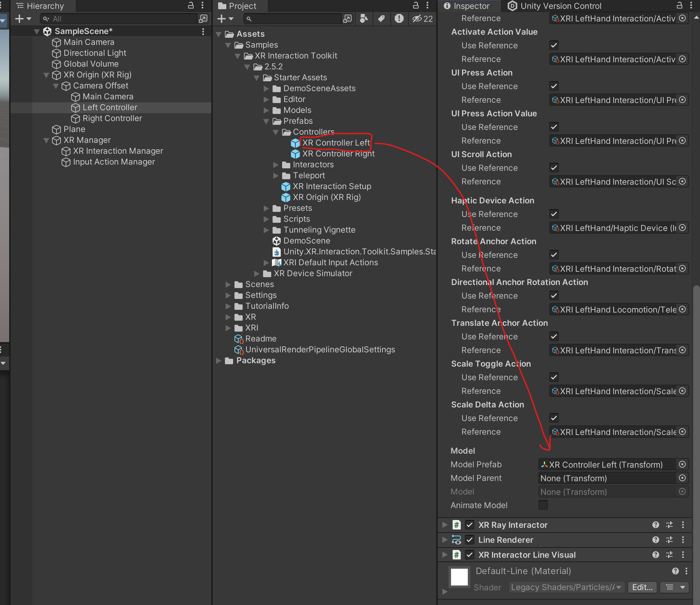700x605 pixels.
Task: Open Line Renderer preset settings icon
Action: pos(669,540)
